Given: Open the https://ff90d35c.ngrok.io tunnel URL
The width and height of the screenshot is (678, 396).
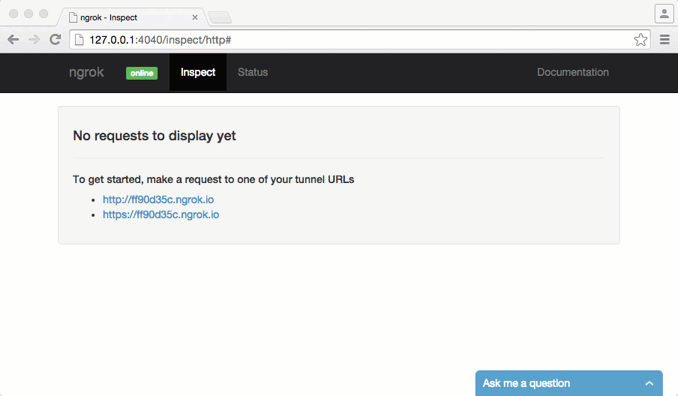Looking at the screenshot, I should coord(161,214).
